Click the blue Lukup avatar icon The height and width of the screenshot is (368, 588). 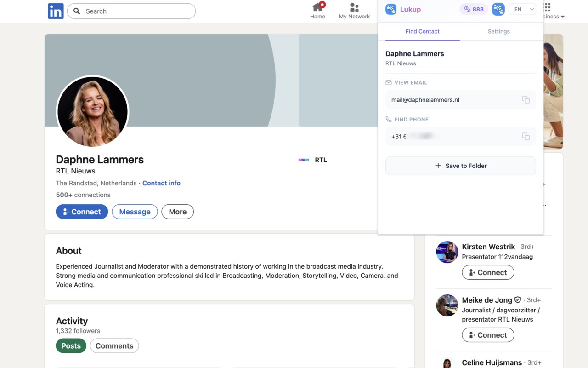498,9
